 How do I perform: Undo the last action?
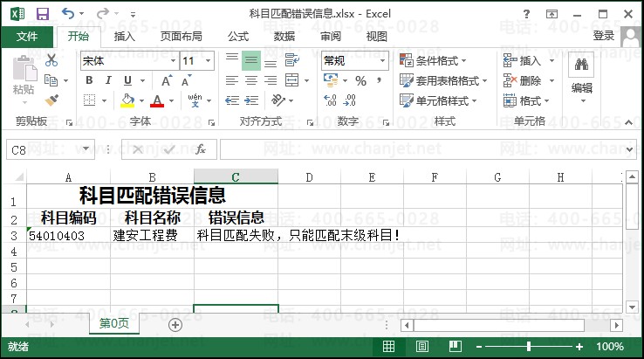(x=68, y=14)
